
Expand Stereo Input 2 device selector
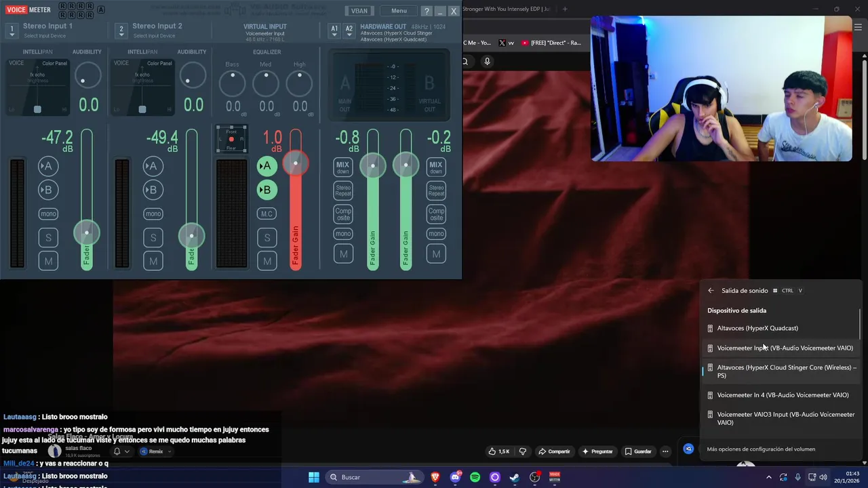tap(121, 30)
